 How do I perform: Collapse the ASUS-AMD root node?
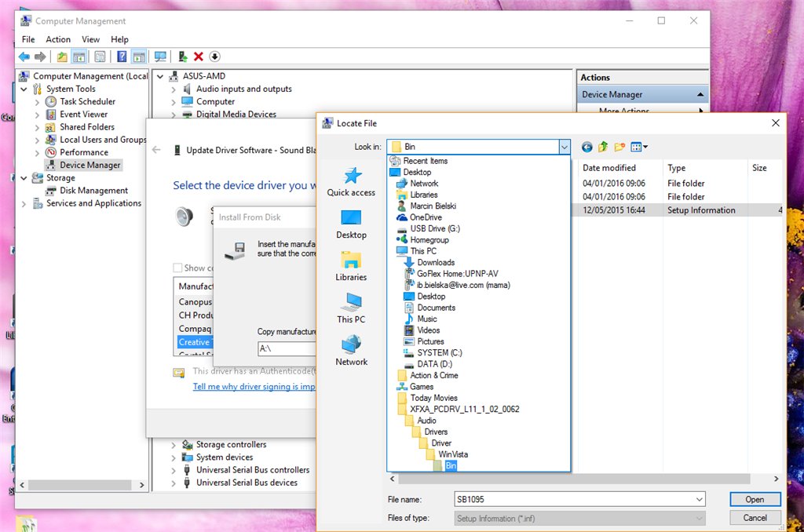[x=160, y=77]
